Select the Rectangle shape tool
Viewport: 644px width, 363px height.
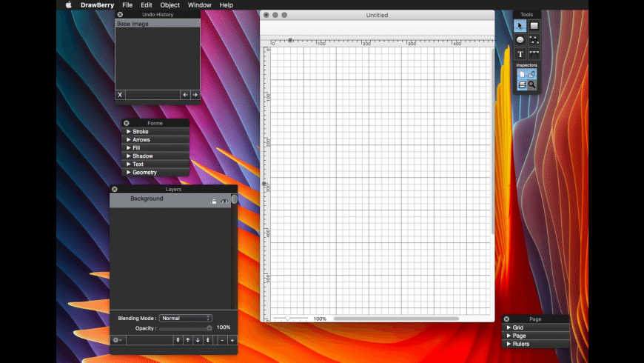534,26
